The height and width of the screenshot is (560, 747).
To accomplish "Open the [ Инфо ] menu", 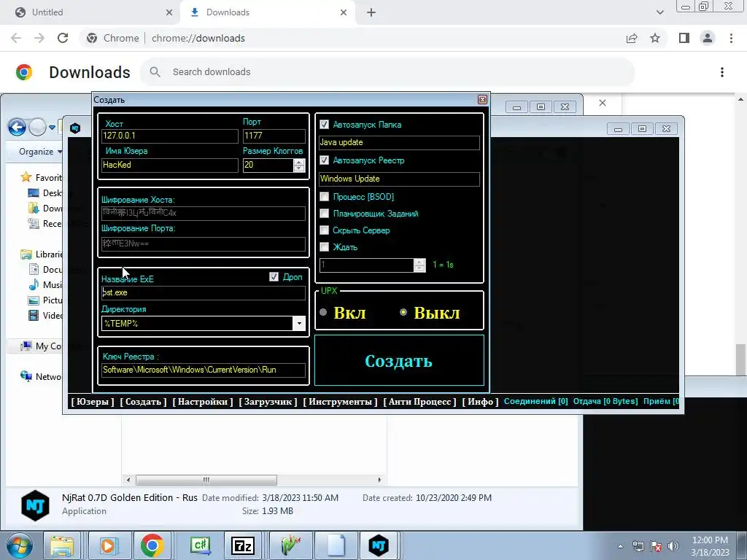I will (480, 402).
